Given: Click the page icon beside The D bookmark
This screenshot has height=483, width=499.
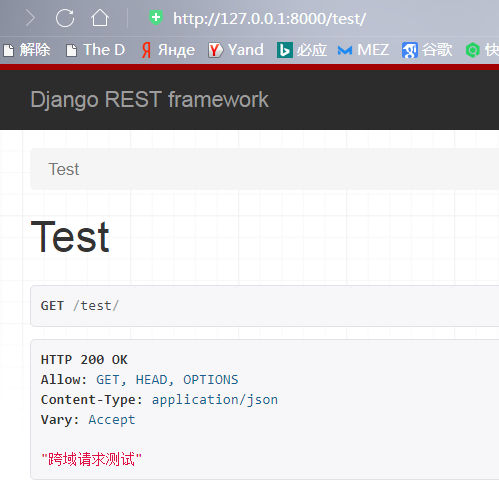Looking at the screenshot, I should point(71,51).
